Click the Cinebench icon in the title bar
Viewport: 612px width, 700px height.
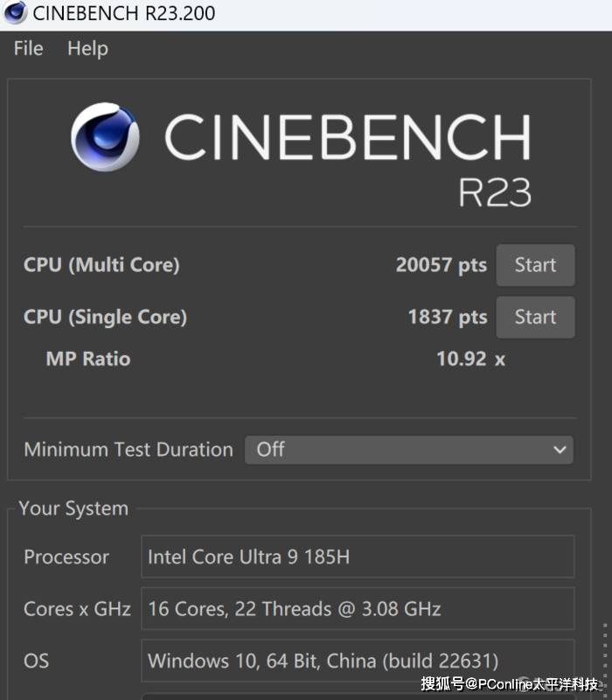pos(15,13)
